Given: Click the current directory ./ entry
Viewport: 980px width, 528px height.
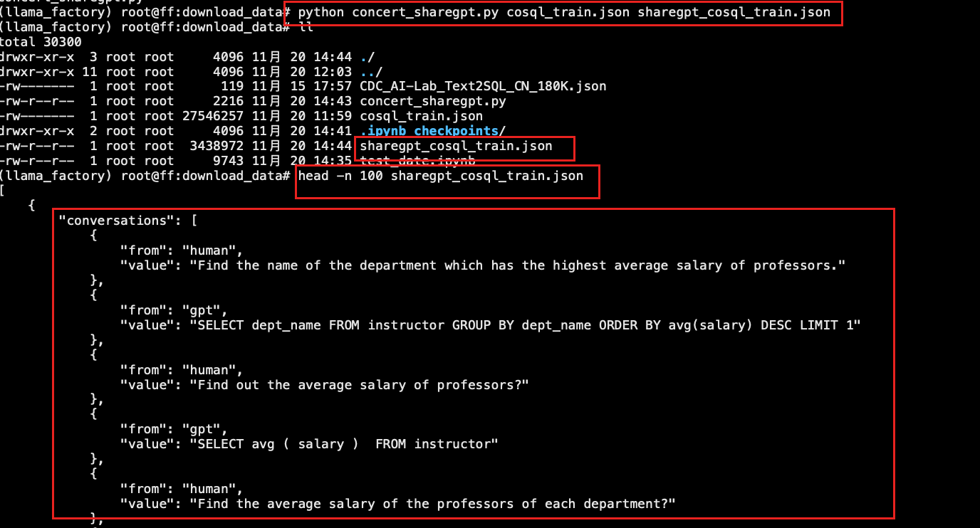Looking at the screenshot, I should (x=367, y=57).
